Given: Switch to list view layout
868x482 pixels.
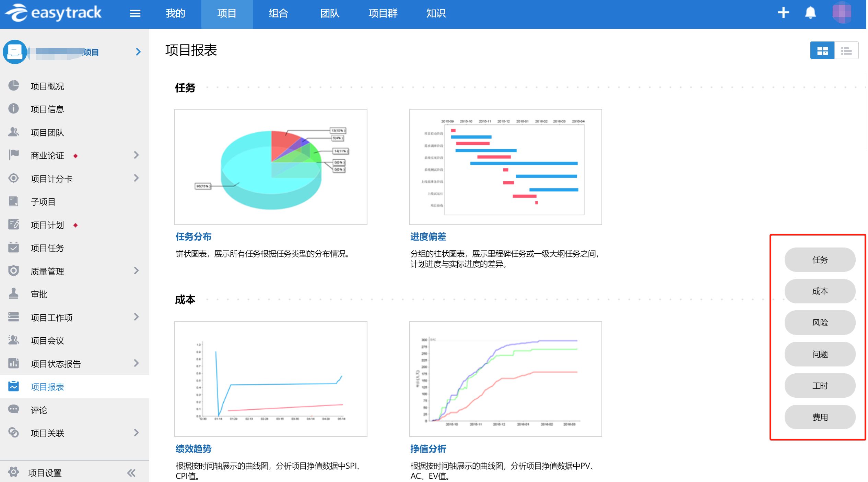Looking at the screenshot, I should point(846,51).
